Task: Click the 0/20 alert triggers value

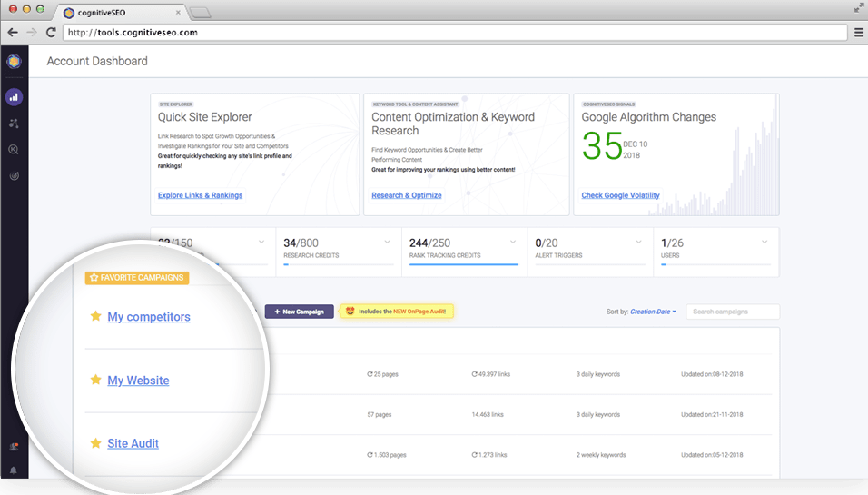Action: coord(547,243)
